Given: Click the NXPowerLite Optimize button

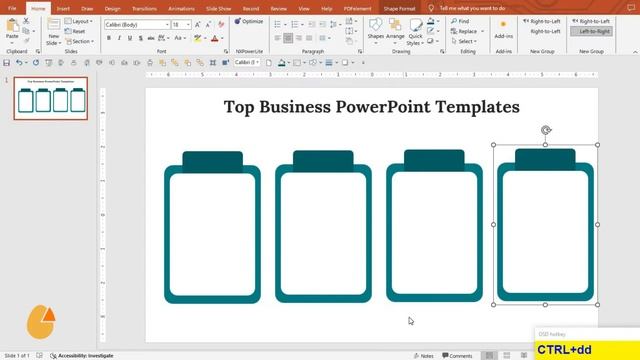Looking at the screenshot, I should coord(249,21).
